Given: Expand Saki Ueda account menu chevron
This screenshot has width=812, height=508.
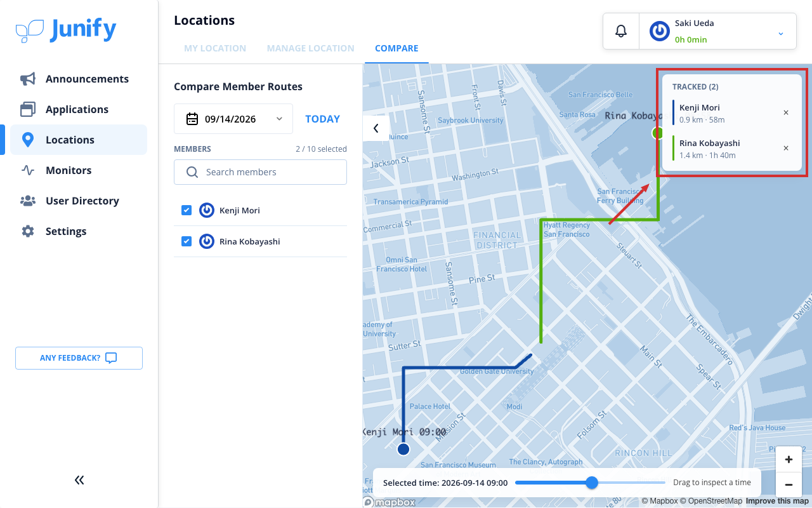Looking at the screenshot, I should pos(781,33).
